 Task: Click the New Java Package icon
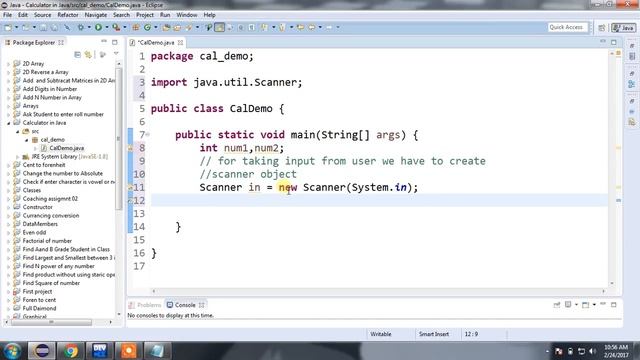pyautogui.click(x=136, y=27)
